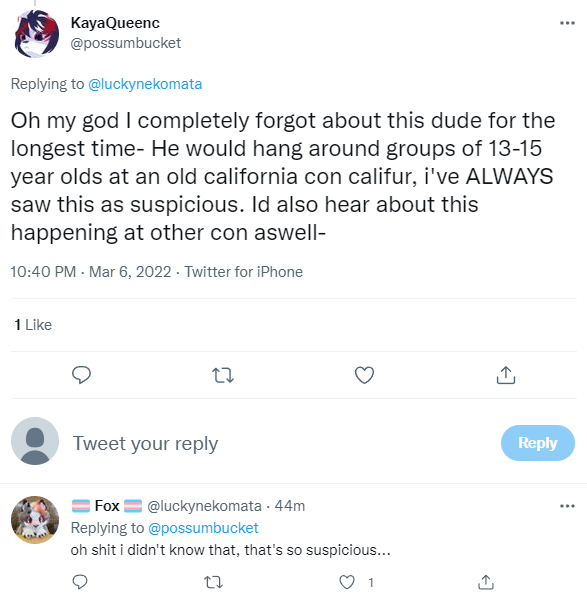Open the @possumbucket mention link in Fox's reply
This screenshot has height=601, width=587.
tap(203, 528)
